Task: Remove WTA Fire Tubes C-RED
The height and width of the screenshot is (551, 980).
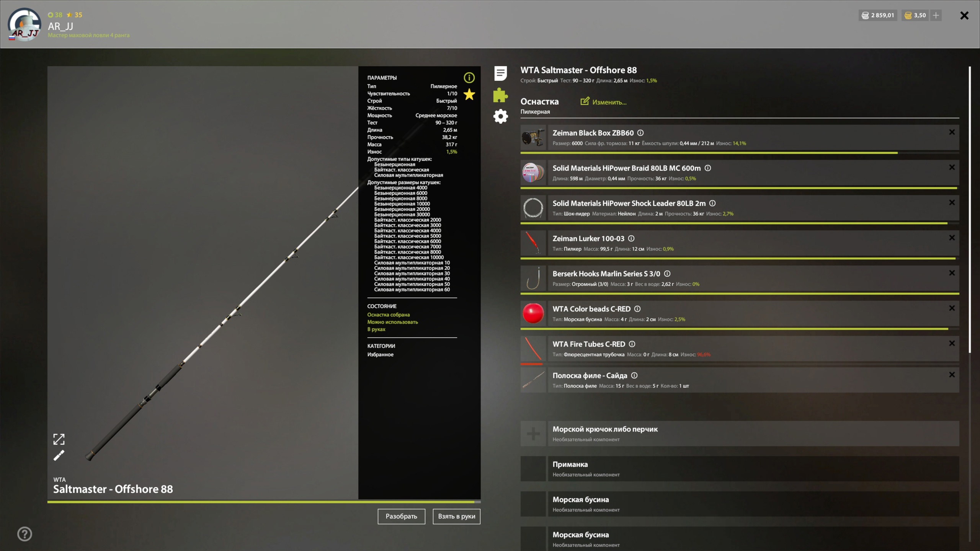Action: 952,343
